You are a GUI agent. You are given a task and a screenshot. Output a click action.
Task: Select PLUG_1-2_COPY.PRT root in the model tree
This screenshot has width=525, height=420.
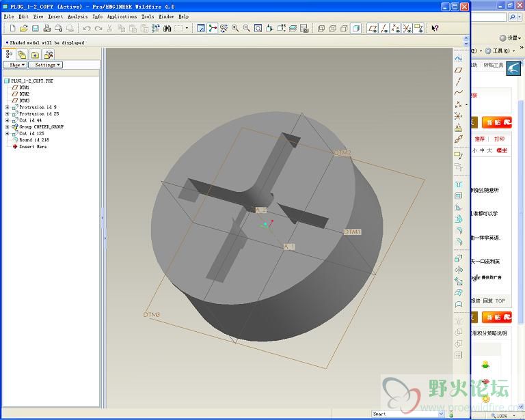tap(32, 81)
